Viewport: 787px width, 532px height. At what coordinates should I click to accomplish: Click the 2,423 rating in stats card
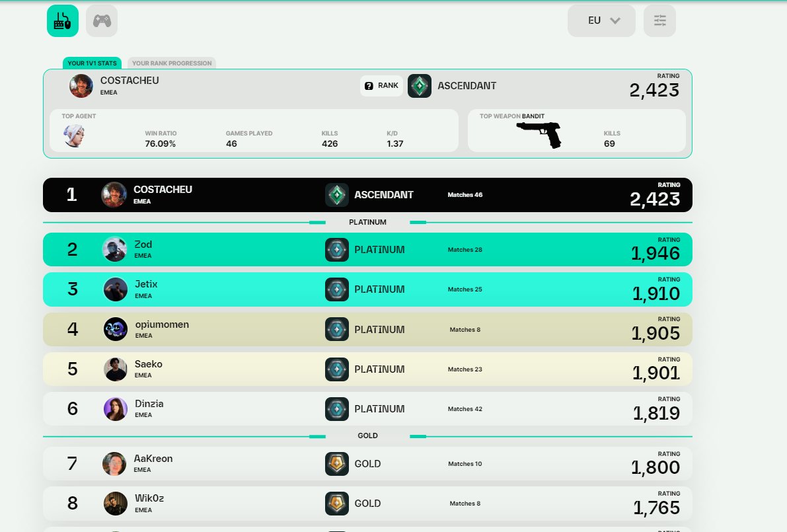coord(654,91)
